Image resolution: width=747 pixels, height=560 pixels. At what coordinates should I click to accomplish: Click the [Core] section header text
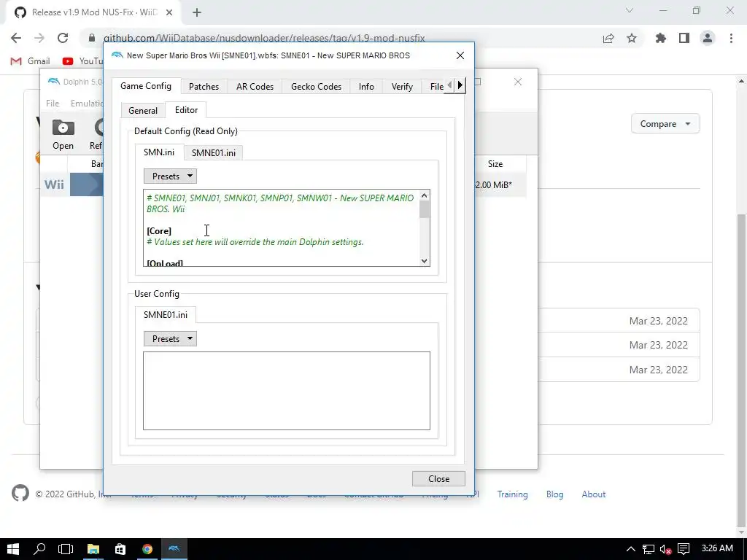click(x=159, y=231)
